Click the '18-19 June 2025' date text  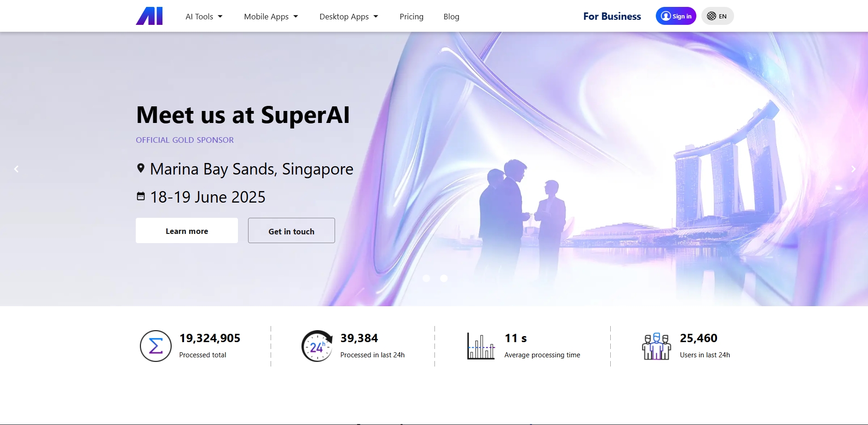208,197
